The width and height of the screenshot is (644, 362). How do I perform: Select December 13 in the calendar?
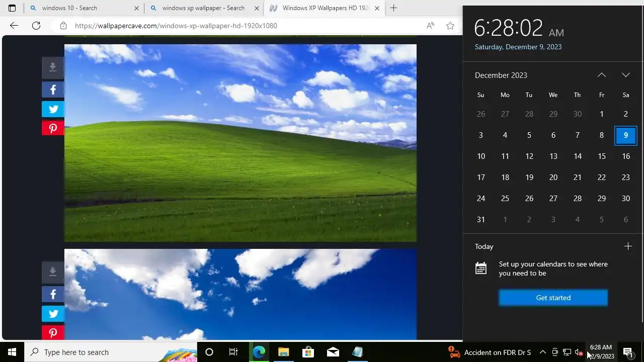tap(553, 156)
